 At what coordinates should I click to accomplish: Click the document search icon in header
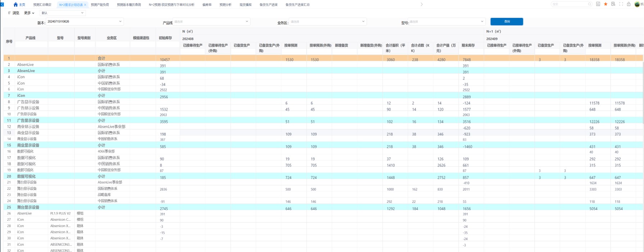coord(613,4)
